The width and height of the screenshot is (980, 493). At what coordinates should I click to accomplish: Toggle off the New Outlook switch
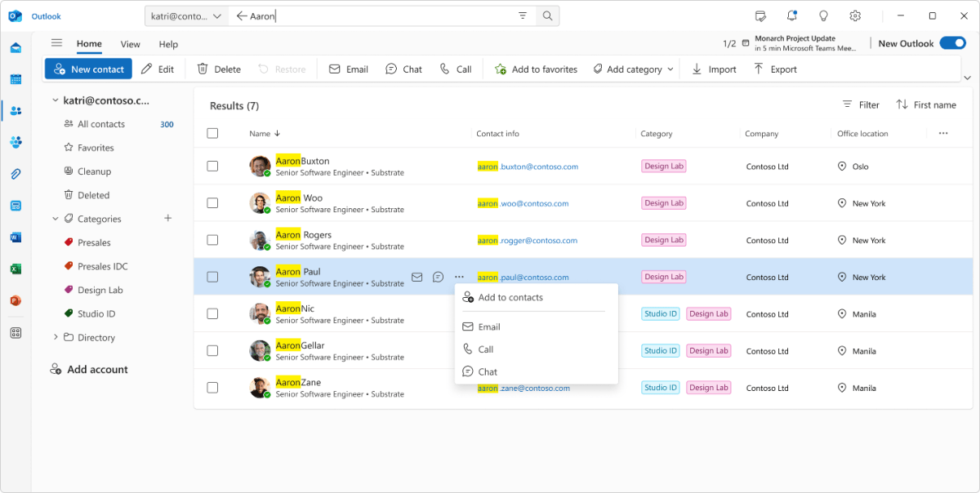point(952,42)
